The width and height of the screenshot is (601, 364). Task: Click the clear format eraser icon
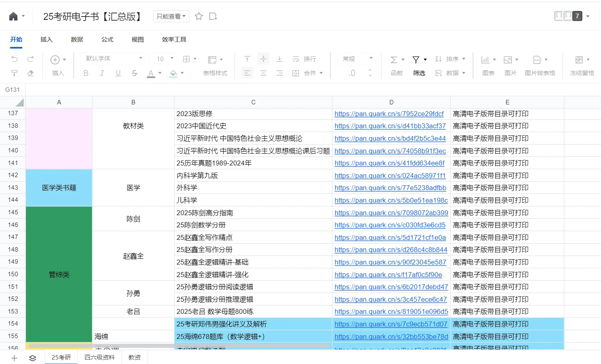pyautogui.click(x=30, y=73)
